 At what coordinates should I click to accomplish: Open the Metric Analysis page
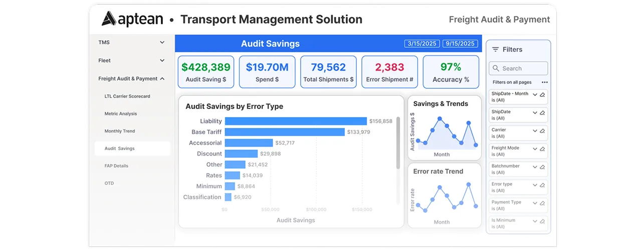pyautogui.click(x=121, y=114)
